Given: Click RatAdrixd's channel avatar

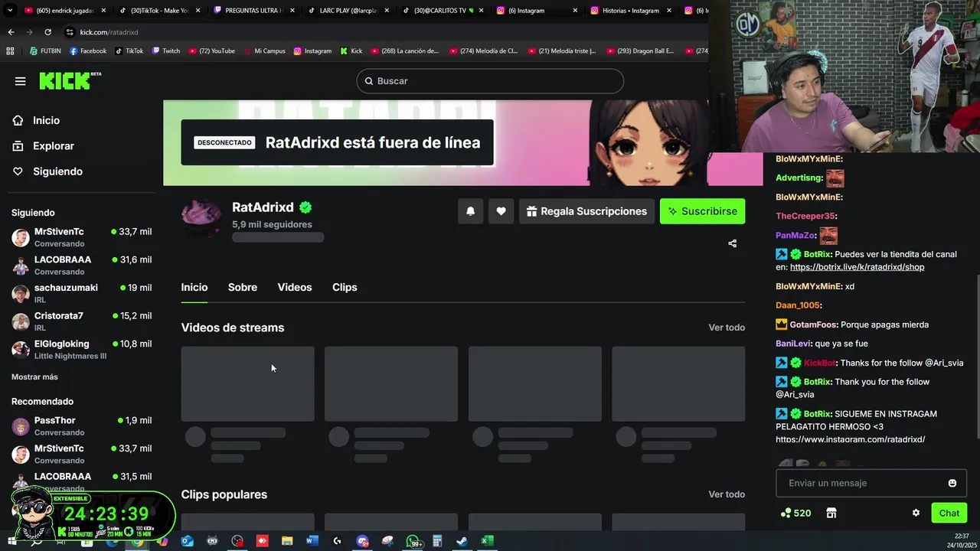Looking at the screenshot, I should (x=201, y=217).
